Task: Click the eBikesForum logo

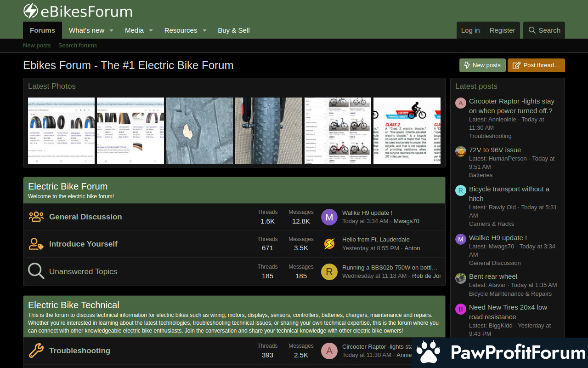Action: tap(78, 11)
